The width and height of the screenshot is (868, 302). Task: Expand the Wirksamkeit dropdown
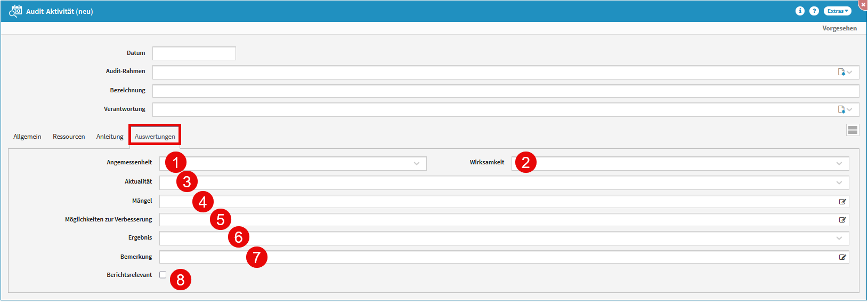[x=839, y=164]
